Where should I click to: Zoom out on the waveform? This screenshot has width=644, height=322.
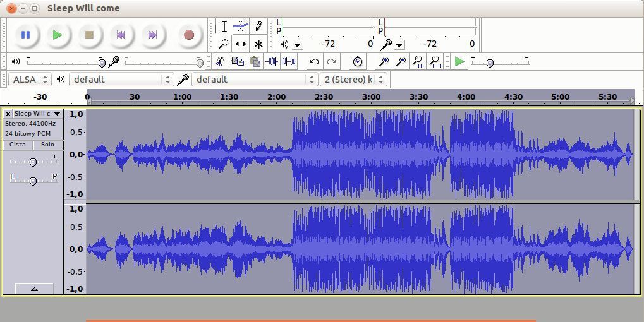pyautogui.click(x=401, y=61)
